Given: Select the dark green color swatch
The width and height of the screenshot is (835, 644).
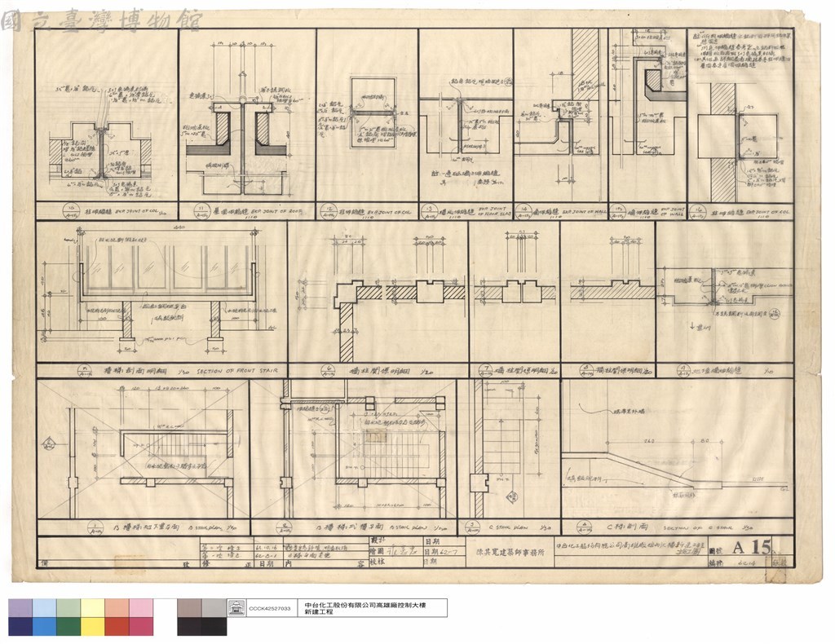Looking at the screenshot, I should click(68, 626).
